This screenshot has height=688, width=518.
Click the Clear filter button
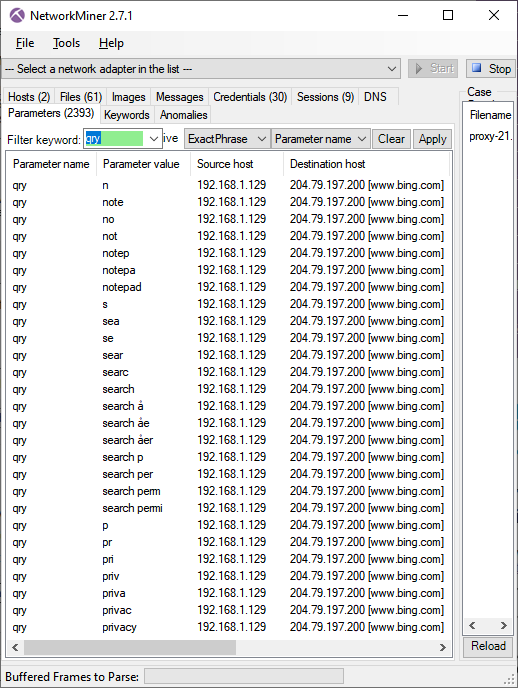391,139
